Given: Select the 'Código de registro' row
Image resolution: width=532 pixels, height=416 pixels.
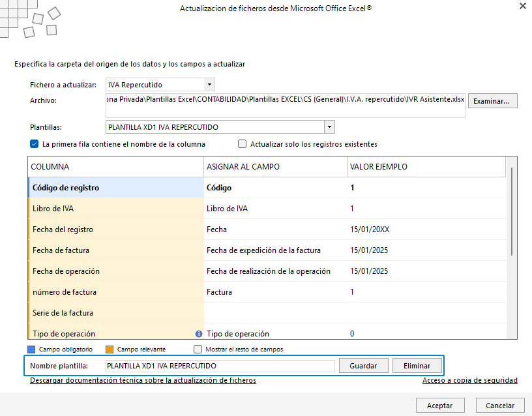Looking at the screenshot, I should (x=267, y=188).
